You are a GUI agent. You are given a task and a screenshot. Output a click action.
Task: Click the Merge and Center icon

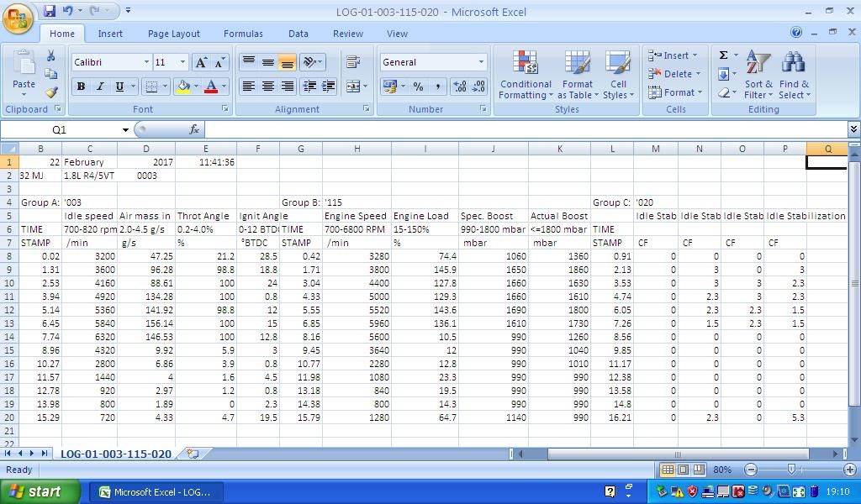(353, 86)
